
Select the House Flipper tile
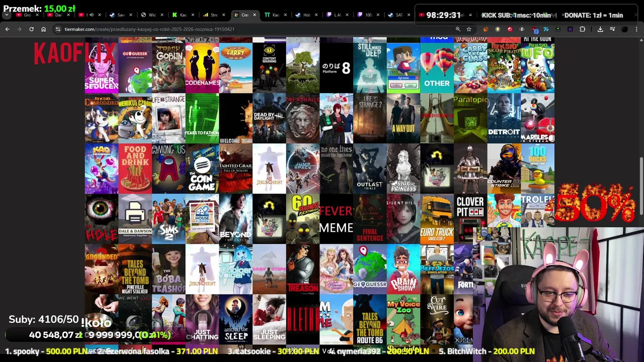202,219
